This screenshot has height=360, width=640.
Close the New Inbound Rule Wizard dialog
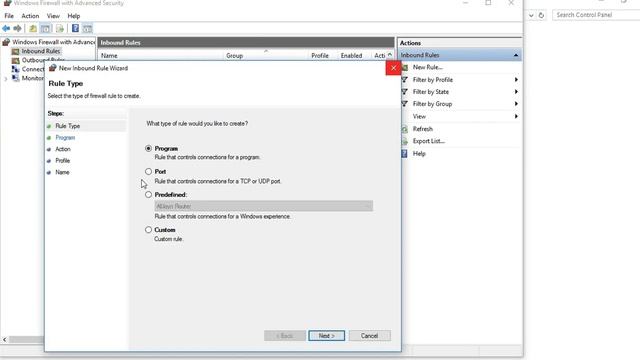[393, 68]
